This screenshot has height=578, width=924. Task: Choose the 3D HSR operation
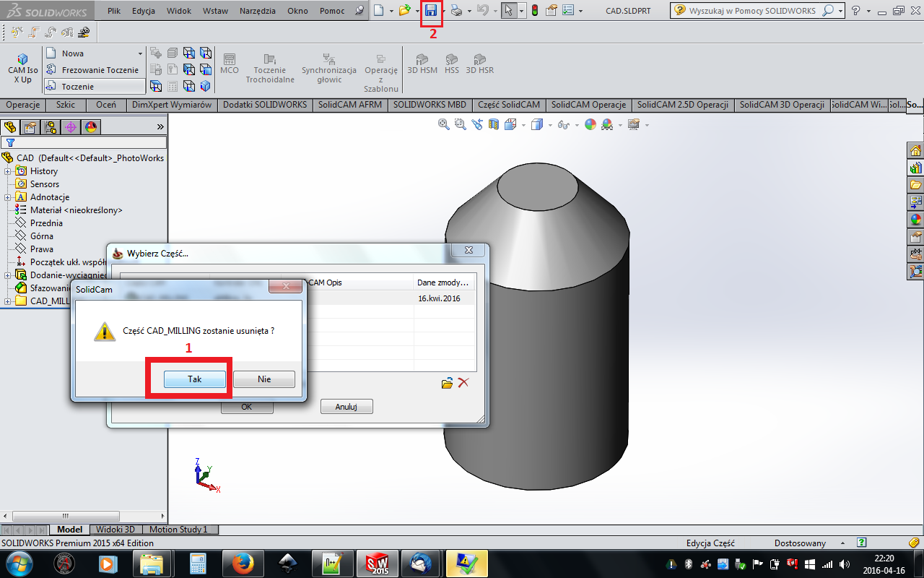click(x=480, y=64)
